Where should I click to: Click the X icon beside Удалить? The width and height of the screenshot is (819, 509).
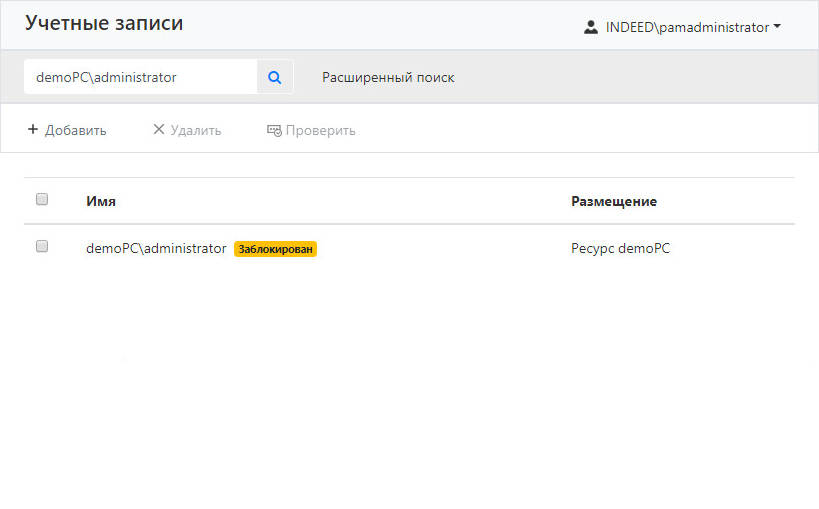click(158, 130)
